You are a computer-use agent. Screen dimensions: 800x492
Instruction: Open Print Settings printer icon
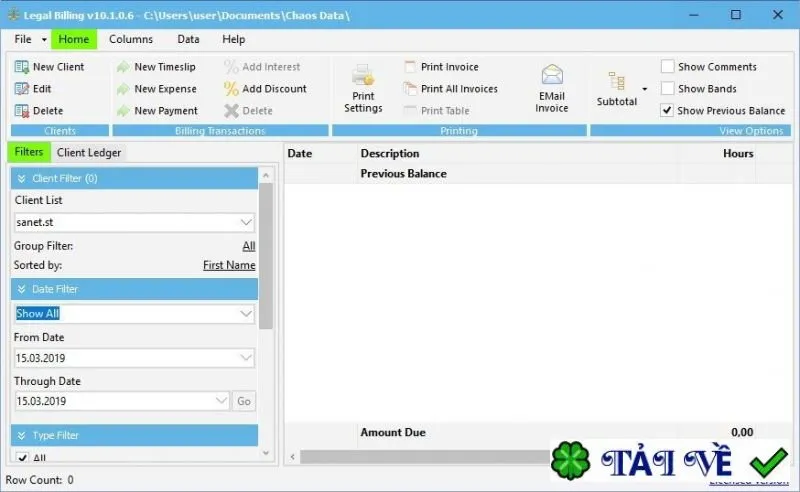tap(363, 76)
